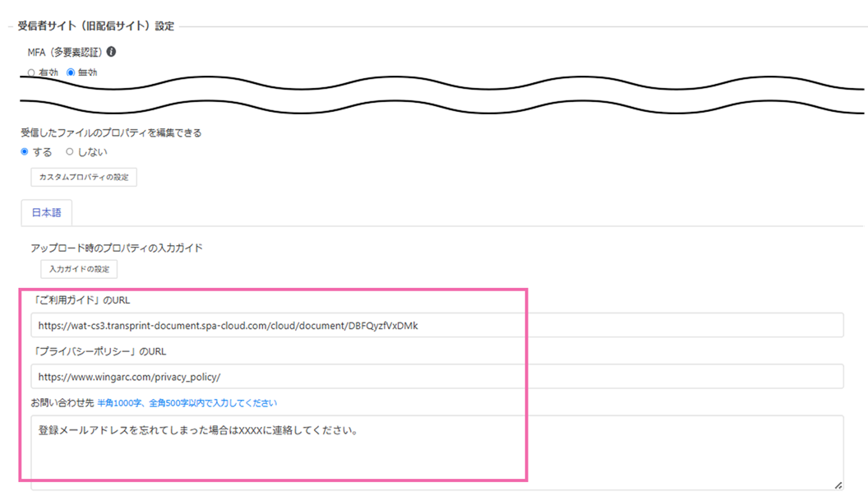Click the MFA（多要素認証） label
The image size is (868, 501).
click(65, 52)
